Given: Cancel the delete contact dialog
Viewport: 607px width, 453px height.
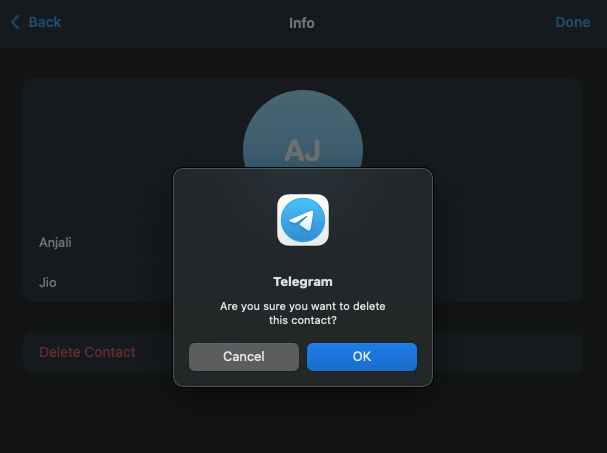Looking at the screenshot, I should [244, 357].
